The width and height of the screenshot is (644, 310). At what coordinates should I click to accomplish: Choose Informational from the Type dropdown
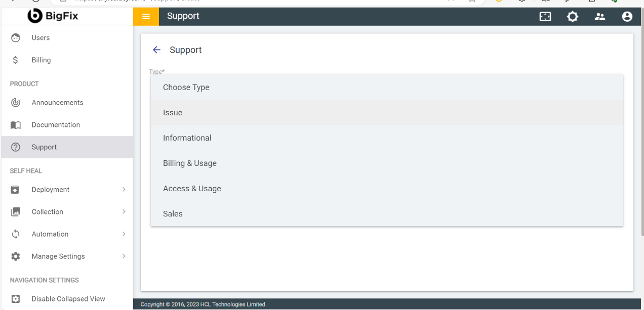pos(387,138)
